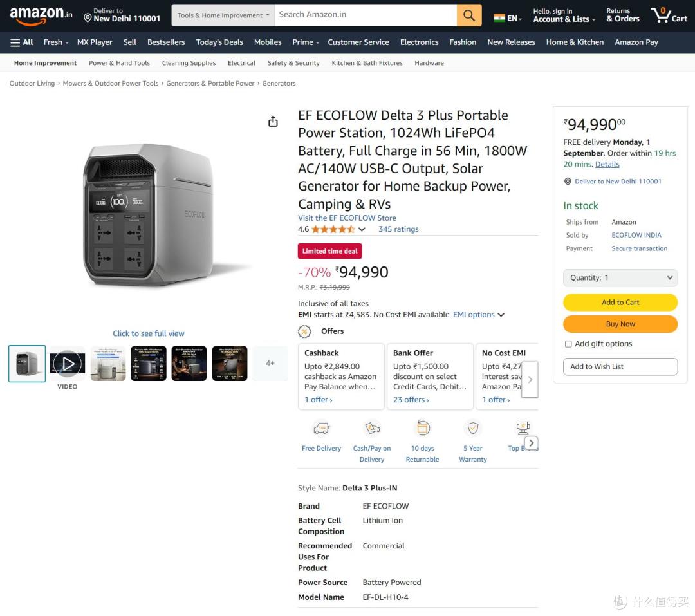Click the orange search magnifier button

[469, 15]
